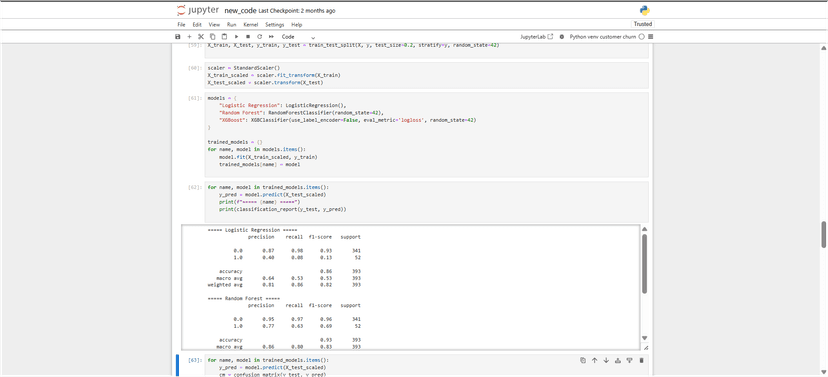Open the Code cell type dropdown
The height and width of the screenshot is (377, 828).
pyautogui.click(x=298, y=37)
